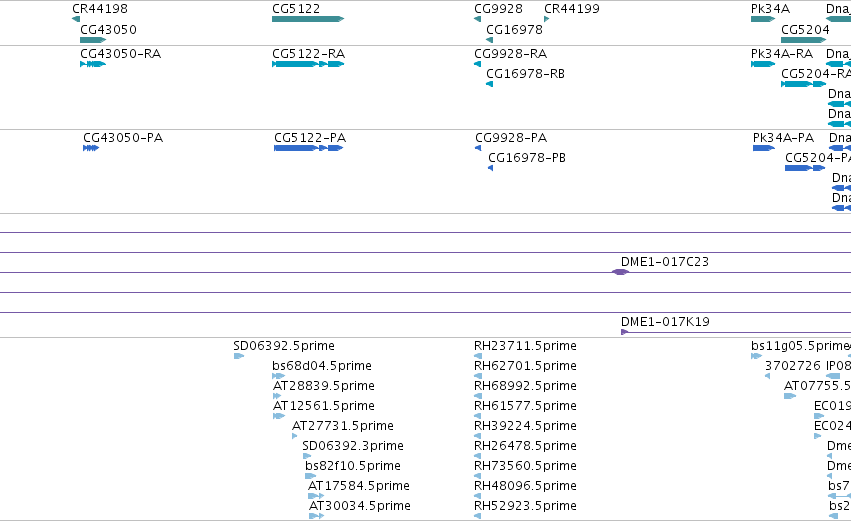Select EST AT28839.5prime
Image resolution: width=851 pixels, height=521 pixels.
pyautogui.click(x=277, y=396)
